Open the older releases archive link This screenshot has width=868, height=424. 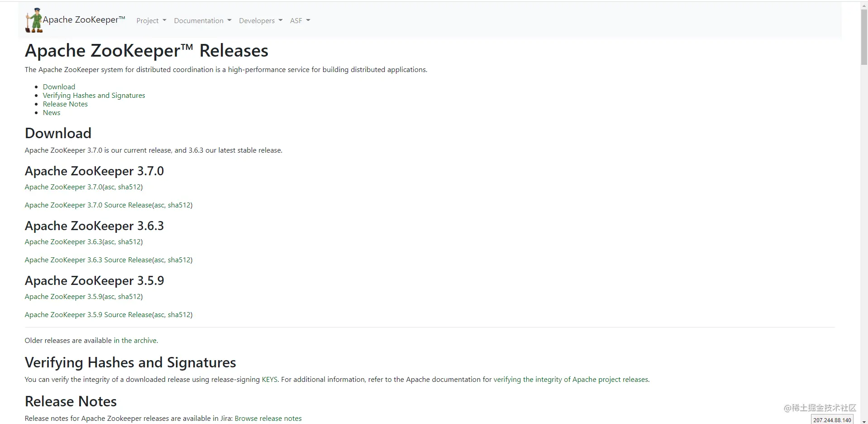click(135, 340)
